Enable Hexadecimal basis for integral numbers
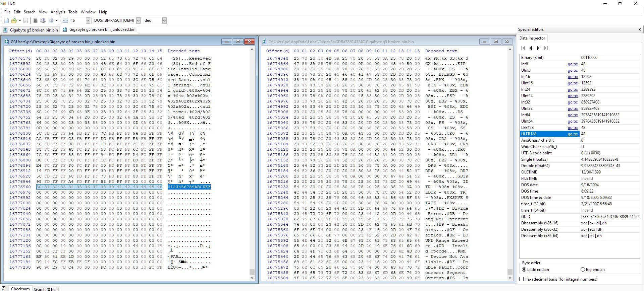644x291 pixels. (522, 279)
